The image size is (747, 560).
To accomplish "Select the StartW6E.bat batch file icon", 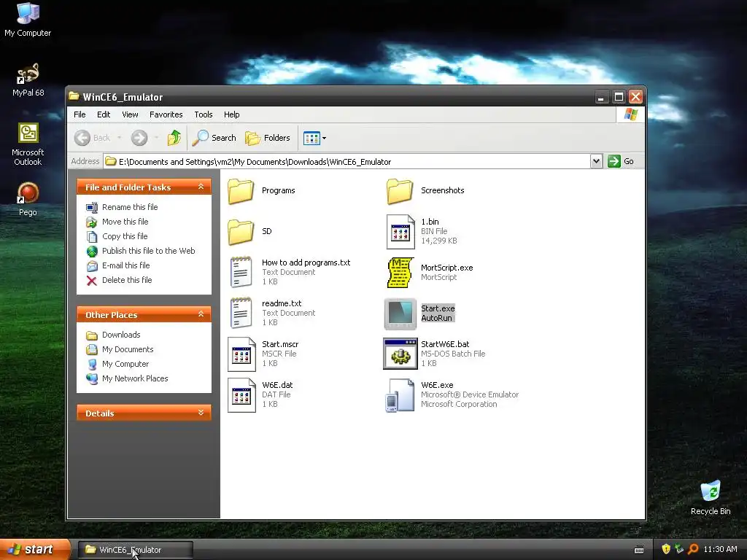I will [x=400, y=354].
